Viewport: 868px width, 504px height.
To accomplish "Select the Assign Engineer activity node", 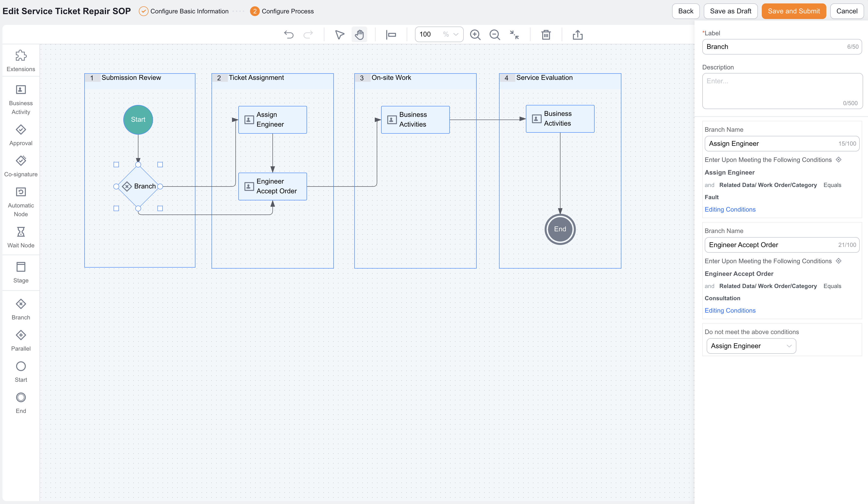I will point(272,120).
